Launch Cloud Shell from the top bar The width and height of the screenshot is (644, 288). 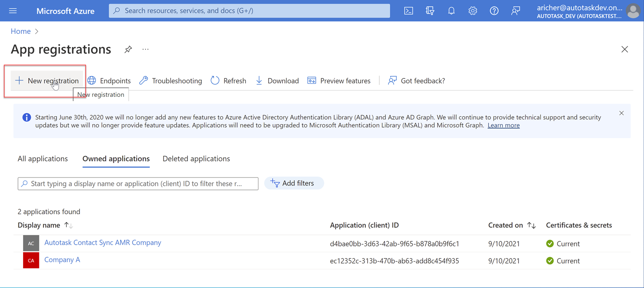click(x=409, y=11)
